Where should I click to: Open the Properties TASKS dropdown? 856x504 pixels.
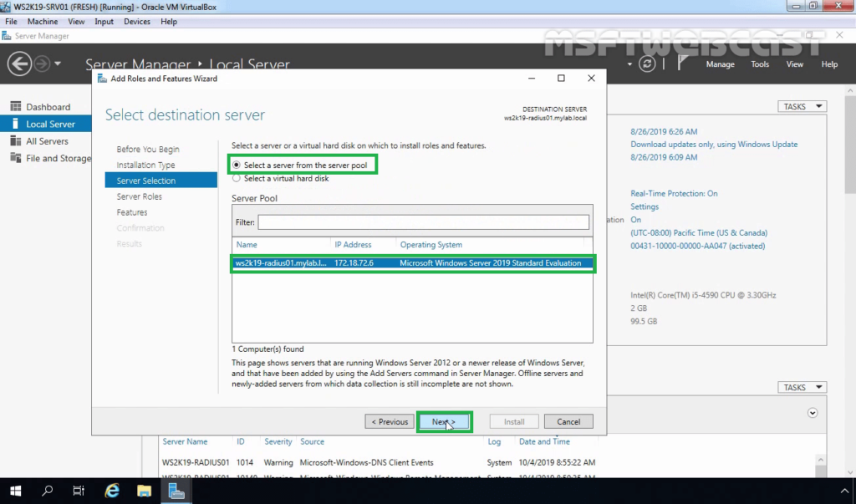coord(802,106)
